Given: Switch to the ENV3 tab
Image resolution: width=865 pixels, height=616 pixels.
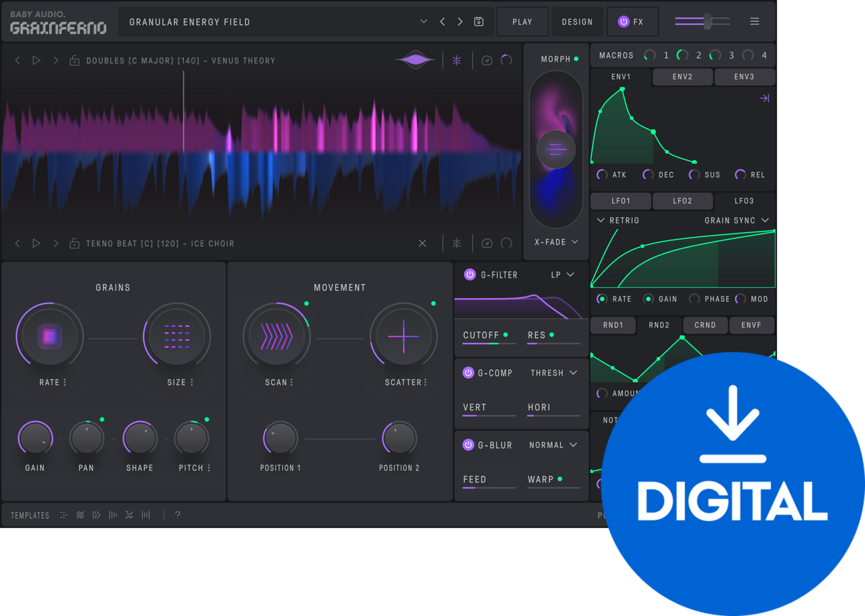Looking at the screenshot, I should point(744,77).
